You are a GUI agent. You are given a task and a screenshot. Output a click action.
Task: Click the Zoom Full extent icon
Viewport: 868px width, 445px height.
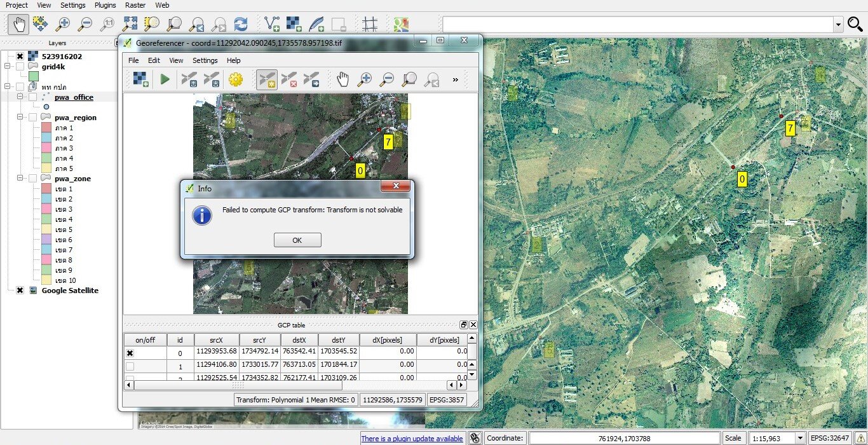coord(130,25)
